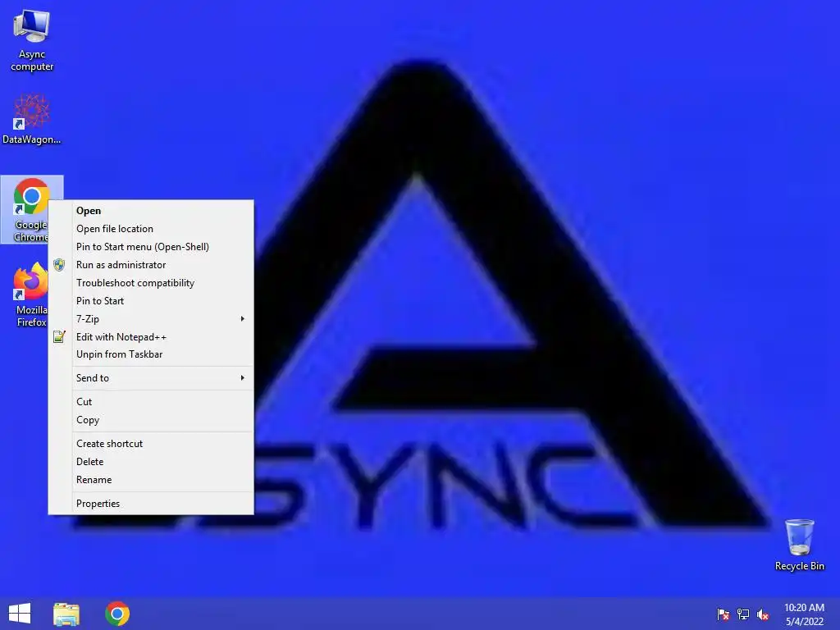Open File Explorer from the taskbar

tap(66, 614)
